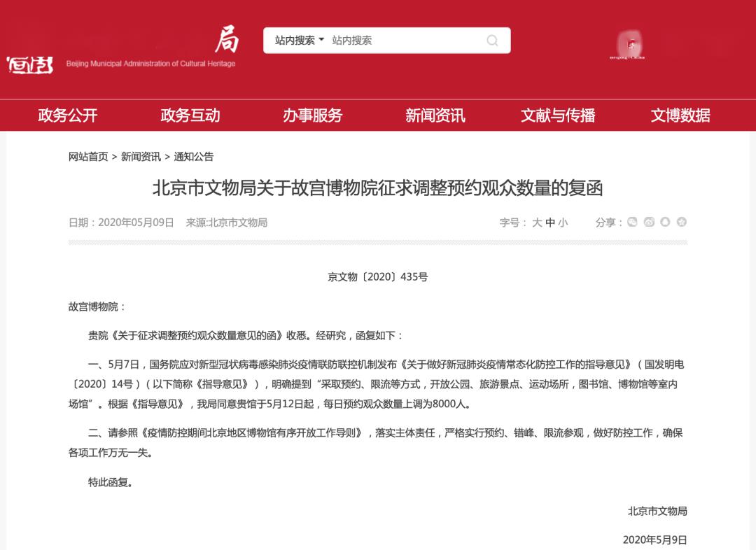756x550 pixels.
Task: Go to 网站首页 breadcrumb
Action: [88, 157]
